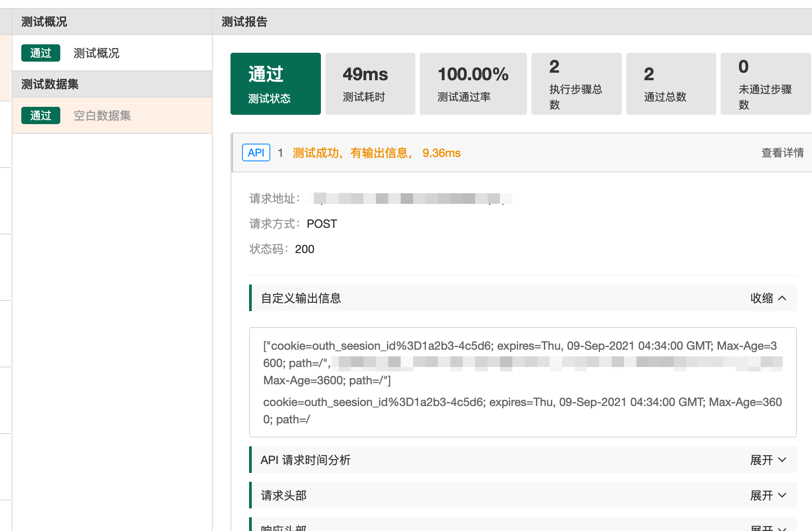The width and height of the screenshot is (812, 531).
Task: Click green 通过 badge beside 测试概况
Action: point(41,53)
